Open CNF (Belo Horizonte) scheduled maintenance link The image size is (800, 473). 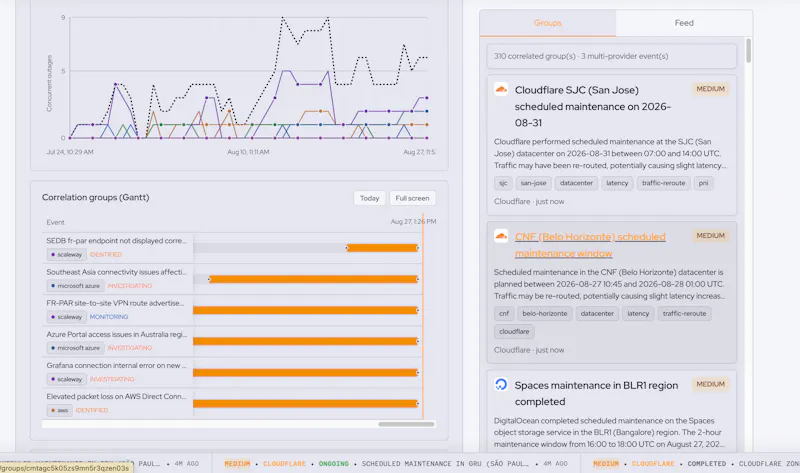(x=590, y=245)
